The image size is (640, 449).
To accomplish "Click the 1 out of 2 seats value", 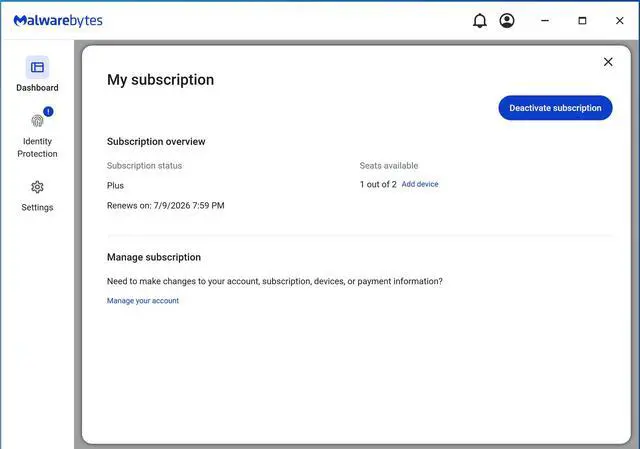I will pyautogui.click(x=378, y=184).
